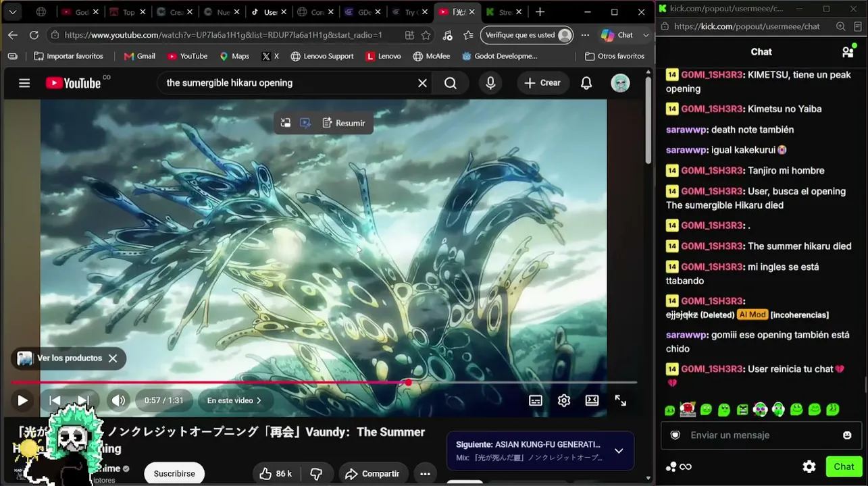This screenshot has height=486, width=868.
Task: Switch to the 'Crea' browser tab
Action: 174,12
